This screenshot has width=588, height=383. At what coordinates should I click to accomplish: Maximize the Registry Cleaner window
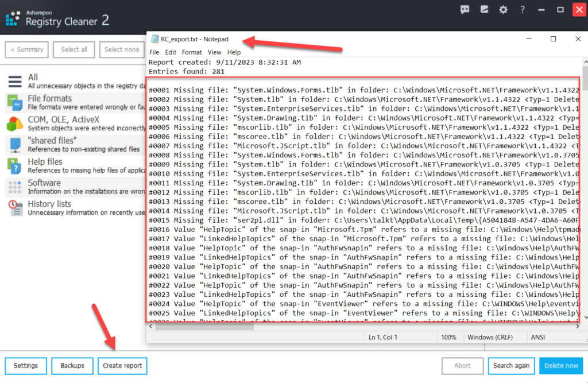(x=560, y=10)
